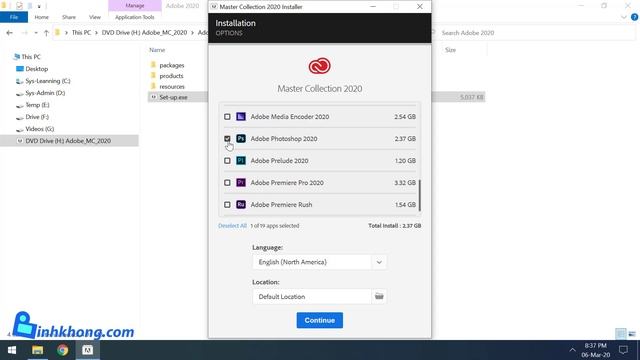Collapse the ribbon chevron

(x=624, y=17)
